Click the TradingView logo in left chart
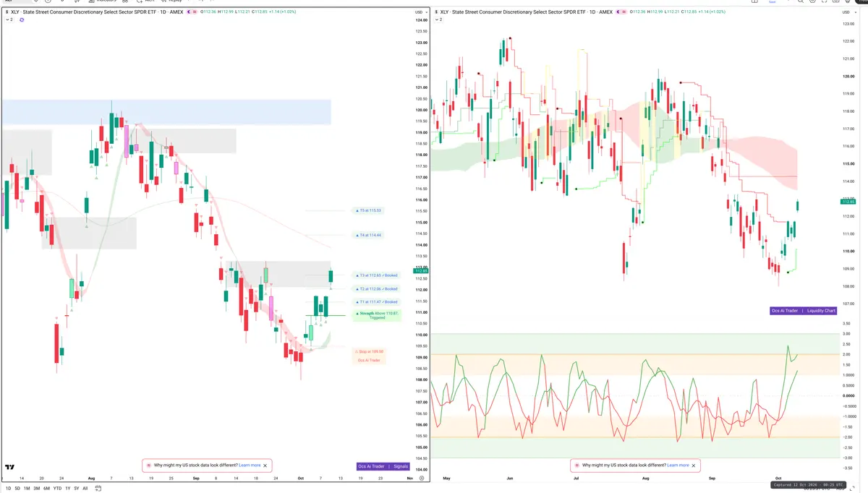 [x=10, y=468]
